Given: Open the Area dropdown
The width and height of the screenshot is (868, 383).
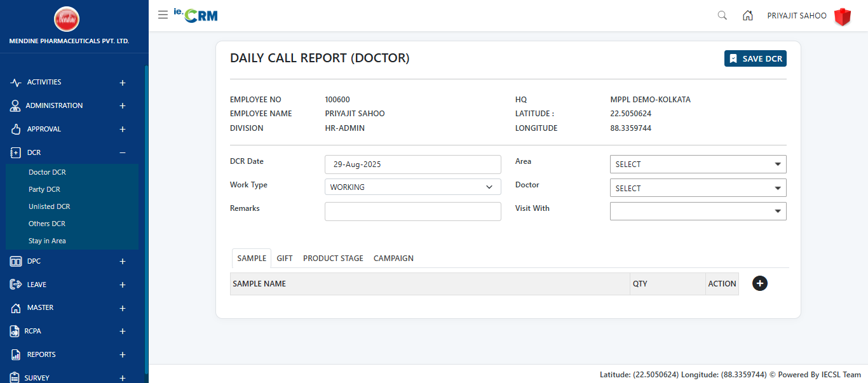Looking at the screenshot, I should click(698, 165).
